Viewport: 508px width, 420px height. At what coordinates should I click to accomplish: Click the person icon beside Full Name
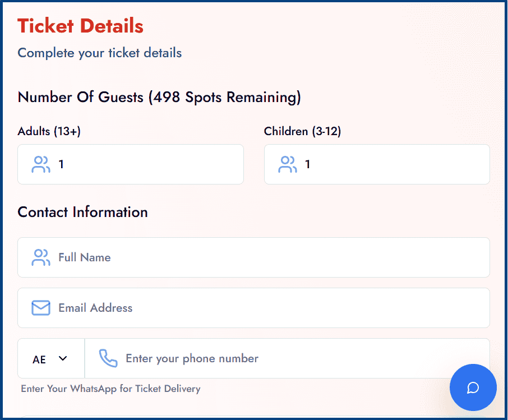click(41, 257)
